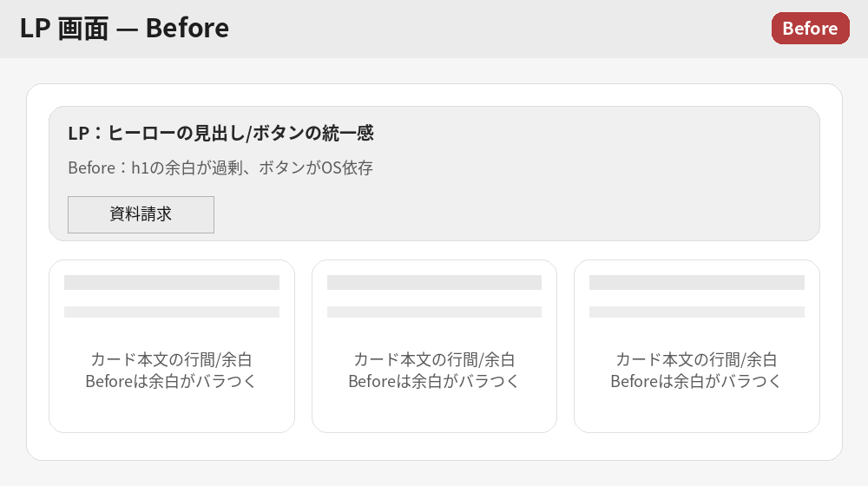Click the Beforeは余白がバラつく text in the left card
The width and height of the screenshot is (868, 486).
pyautogui.click(x=172, y=381)
